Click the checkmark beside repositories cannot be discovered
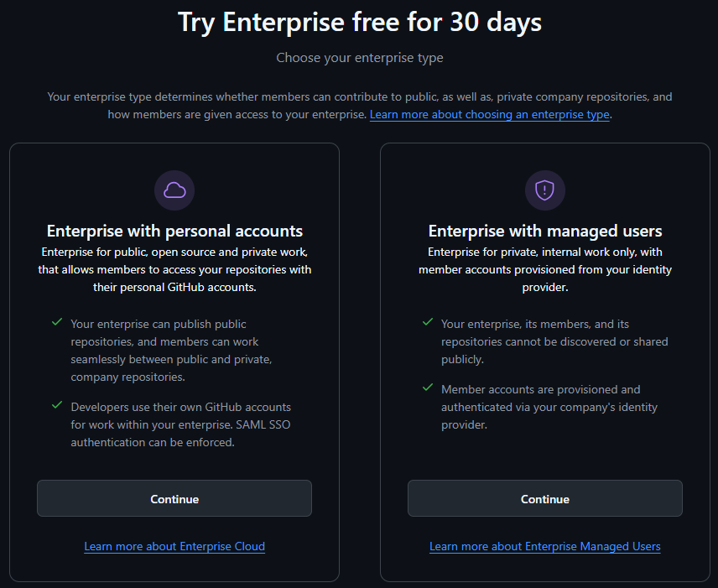718x588 pixels. (428, 322)
